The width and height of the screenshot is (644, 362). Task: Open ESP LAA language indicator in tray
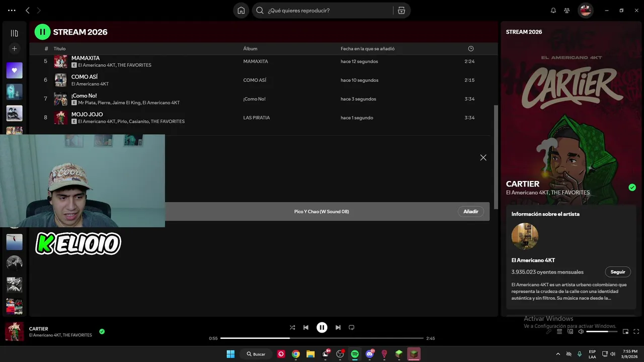coord(592,354)
